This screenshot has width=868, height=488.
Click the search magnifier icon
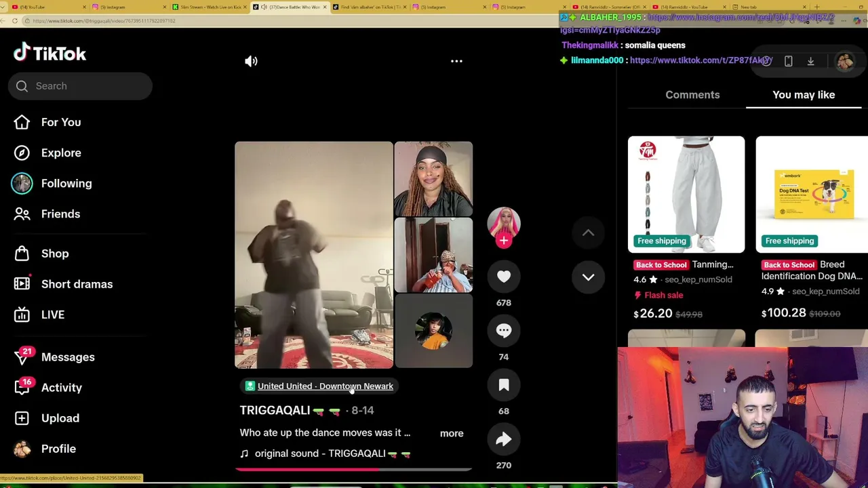point(22,86)
